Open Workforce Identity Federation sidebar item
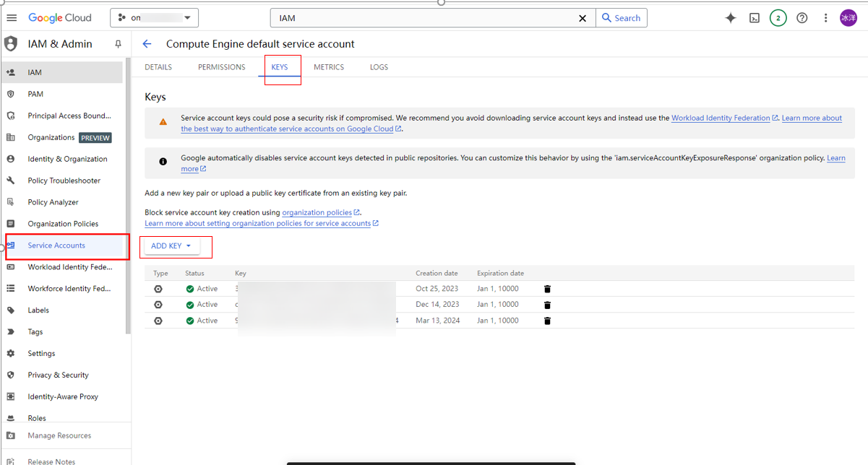The image size is (868, 465). click(64, 289)
